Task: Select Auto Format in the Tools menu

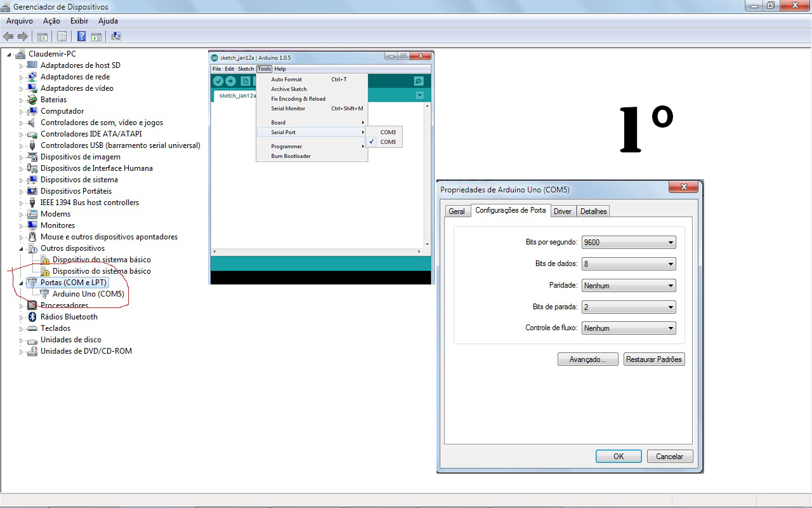Action: (311, 79)
